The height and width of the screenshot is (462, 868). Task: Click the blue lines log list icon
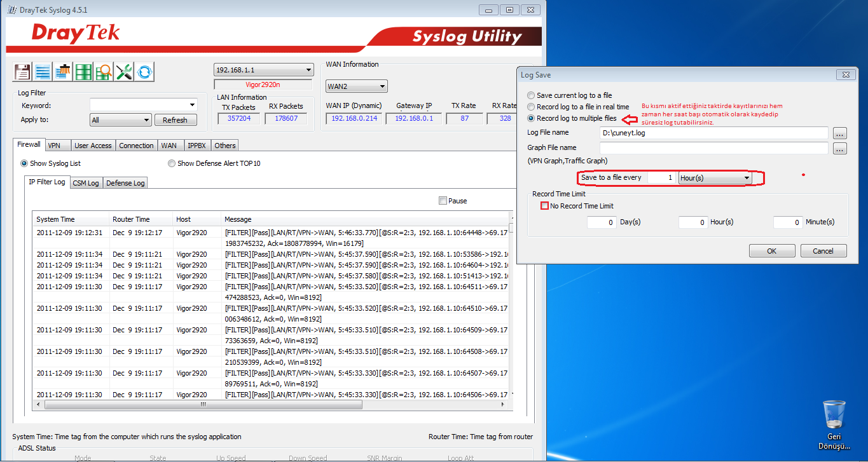point(43,72)
